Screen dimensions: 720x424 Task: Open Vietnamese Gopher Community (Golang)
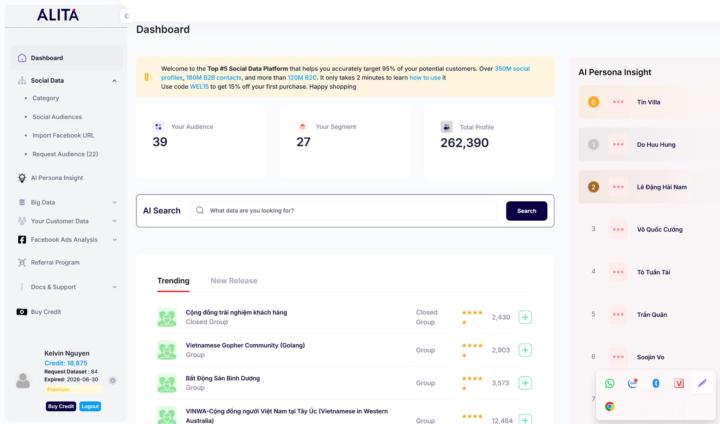[245, 345]
